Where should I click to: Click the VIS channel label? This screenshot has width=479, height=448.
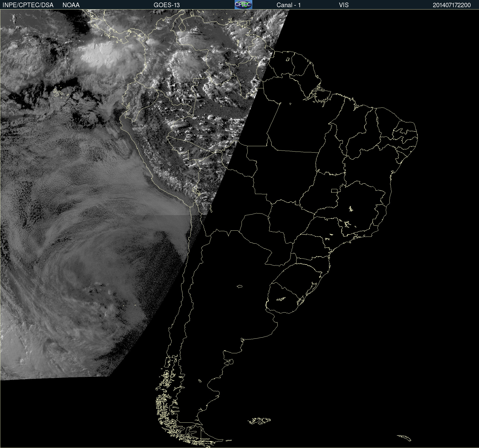point(343,5)
